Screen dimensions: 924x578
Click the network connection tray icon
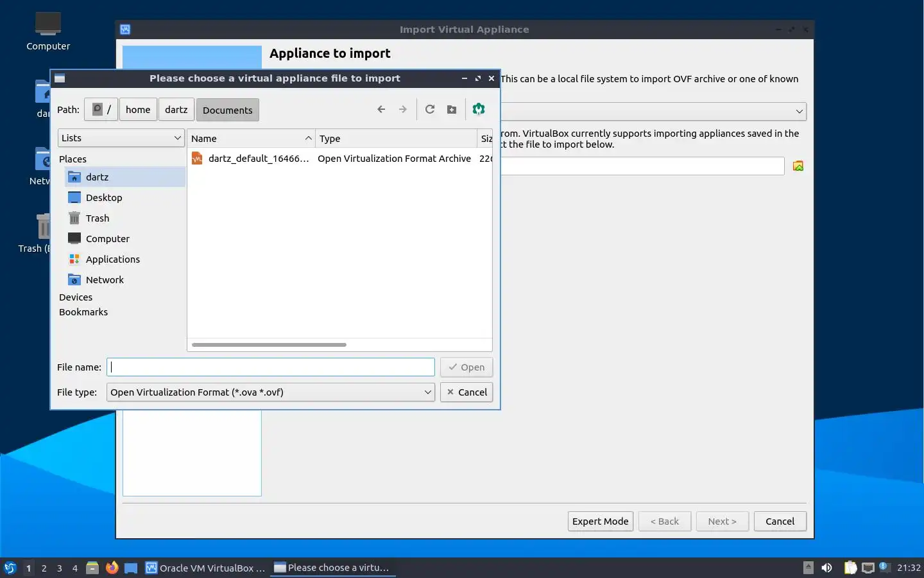pyautogui.click(x=868, y=568)
